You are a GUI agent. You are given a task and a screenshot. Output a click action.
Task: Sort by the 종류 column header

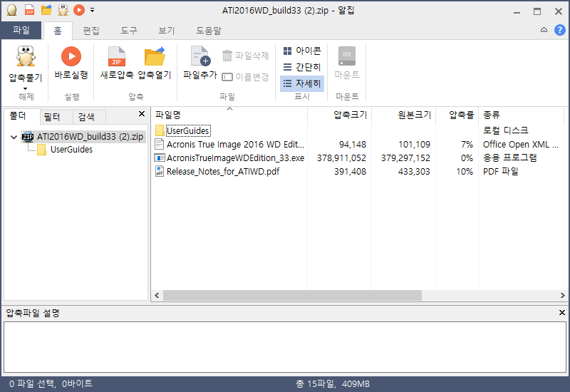521,115
